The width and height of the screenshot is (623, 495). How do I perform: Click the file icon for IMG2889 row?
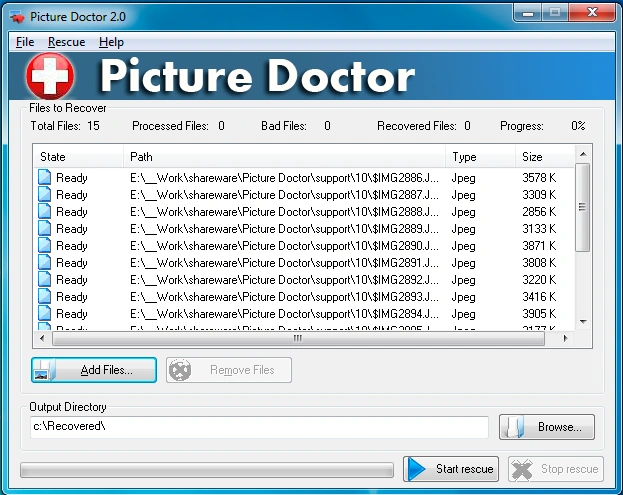pos(44,229)
